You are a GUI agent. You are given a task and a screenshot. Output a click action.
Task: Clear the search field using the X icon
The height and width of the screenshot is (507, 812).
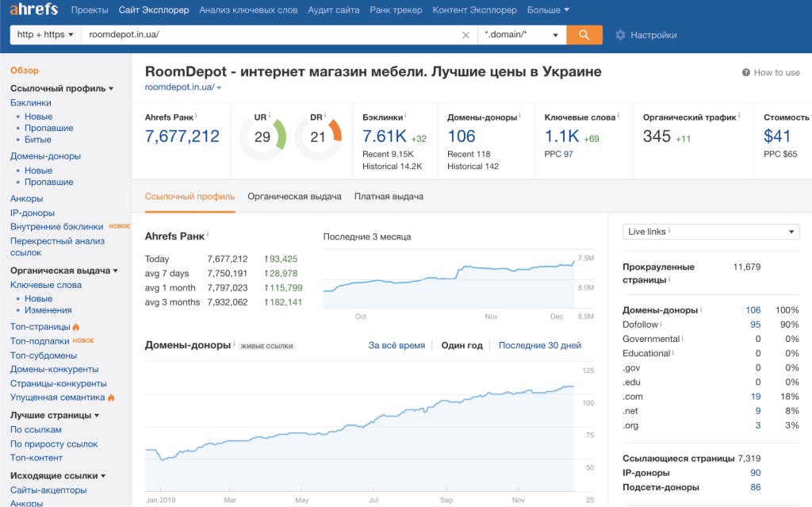point(466,35)
